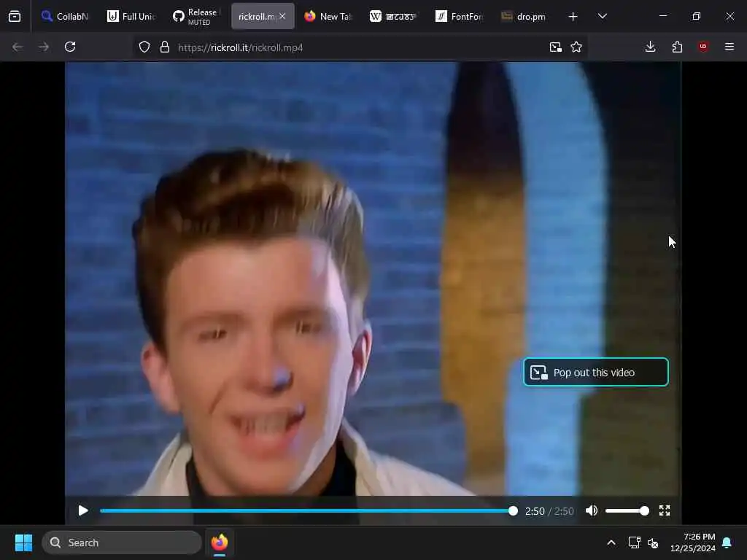
Task: Play the video
Action: (x=83, y=511)
